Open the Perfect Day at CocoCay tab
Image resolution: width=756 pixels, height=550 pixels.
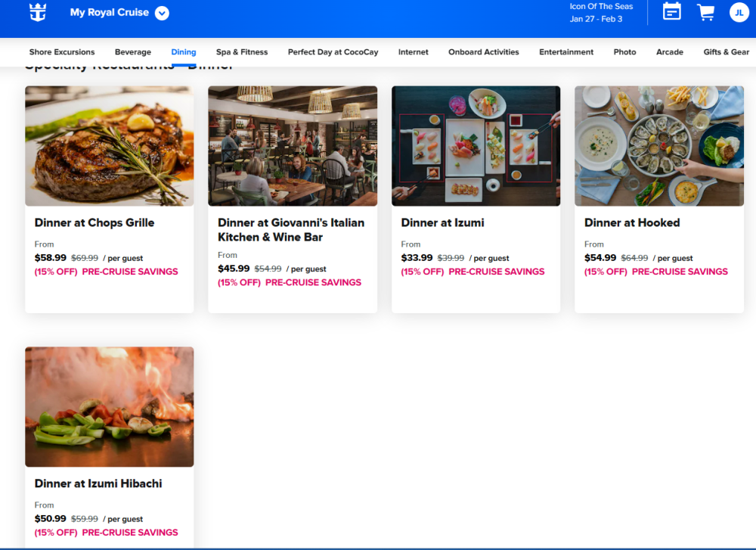(x=333, y=52)
